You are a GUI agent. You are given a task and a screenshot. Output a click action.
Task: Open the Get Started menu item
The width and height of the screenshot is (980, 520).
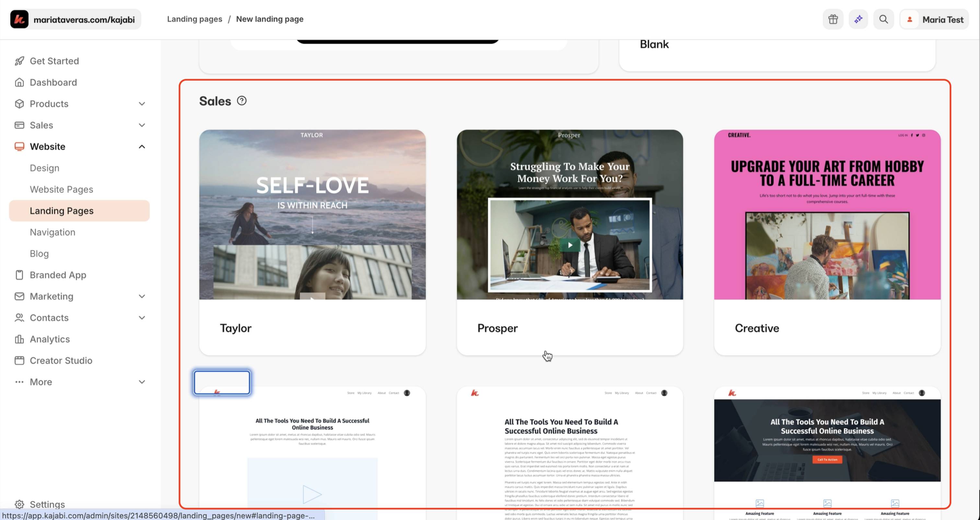pos(79,61)
